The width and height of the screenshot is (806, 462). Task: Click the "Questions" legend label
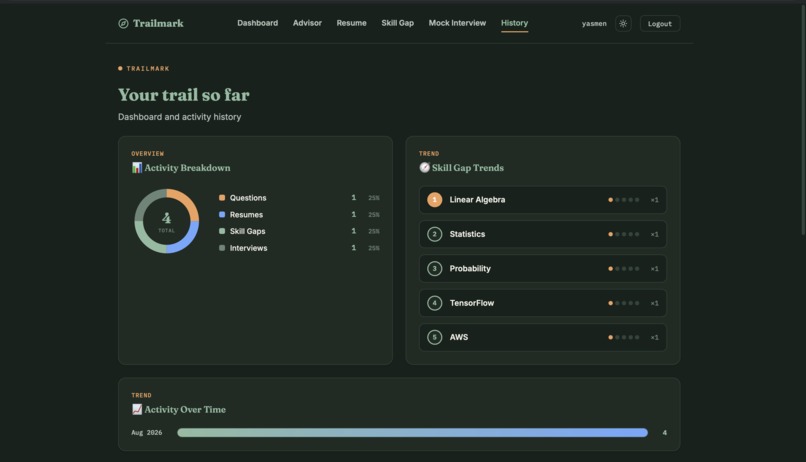248,197
